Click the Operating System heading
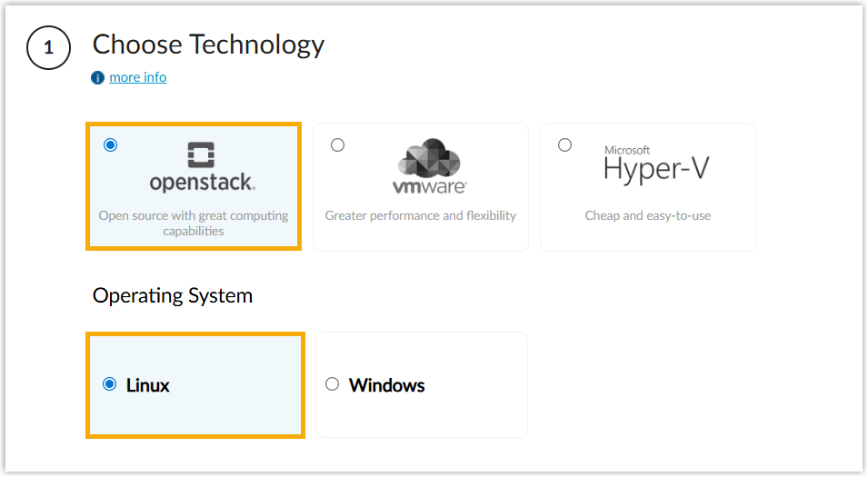The height and width of the screenshot is (477, 868). click(x=173, y=296)
